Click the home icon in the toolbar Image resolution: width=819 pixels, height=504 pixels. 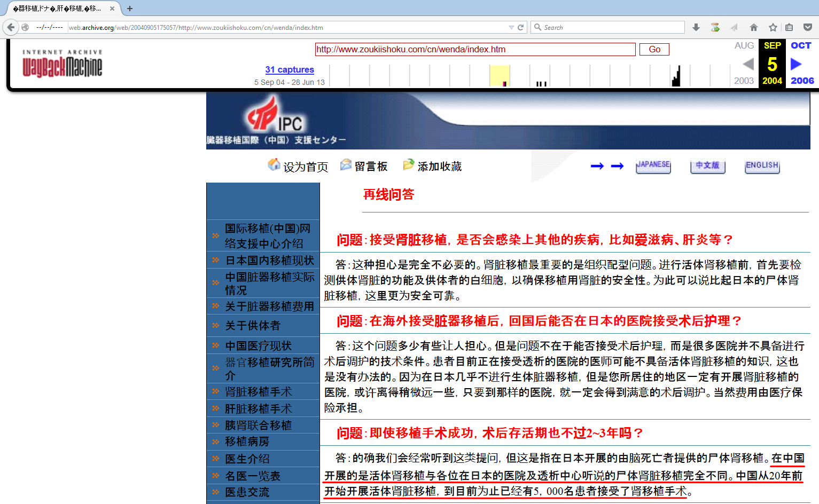tap(753, 27)
